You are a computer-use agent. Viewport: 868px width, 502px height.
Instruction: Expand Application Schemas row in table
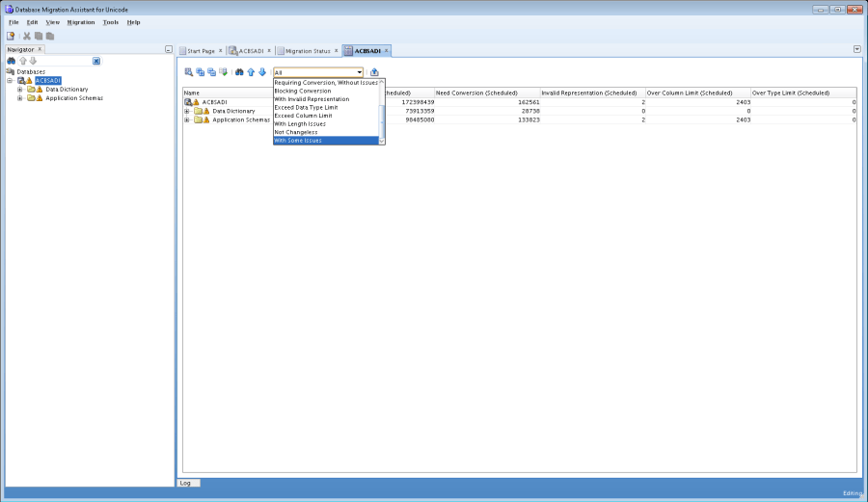(187, 120)
